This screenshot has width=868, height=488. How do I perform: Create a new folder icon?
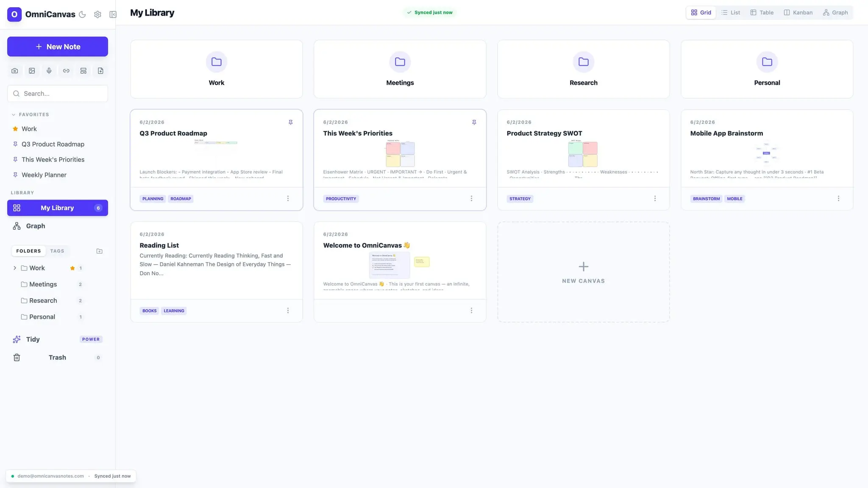click(x=100, y=251)
